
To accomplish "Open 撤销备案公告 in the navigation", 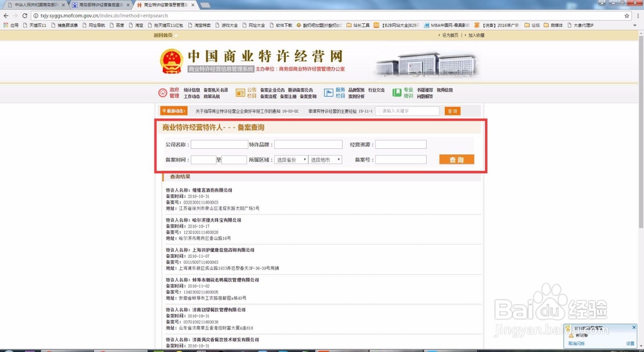I will click(x=300, y=90).
